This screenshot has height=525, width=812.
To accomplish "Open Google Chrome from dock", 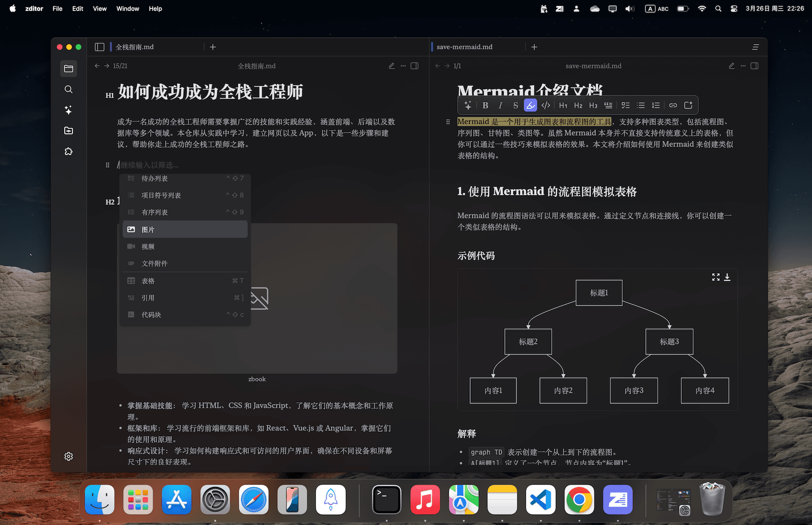I will pyautogui.click(x=579, y=500).
